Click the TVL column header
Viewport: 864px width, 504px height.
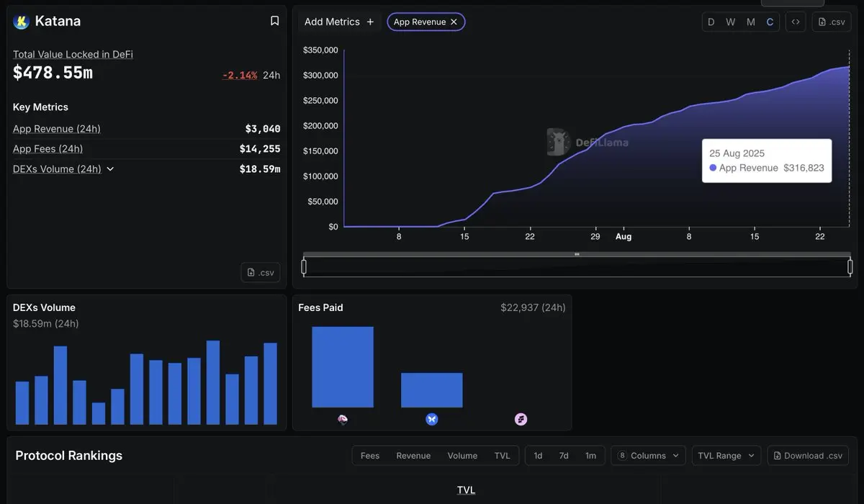pos(466,490)
